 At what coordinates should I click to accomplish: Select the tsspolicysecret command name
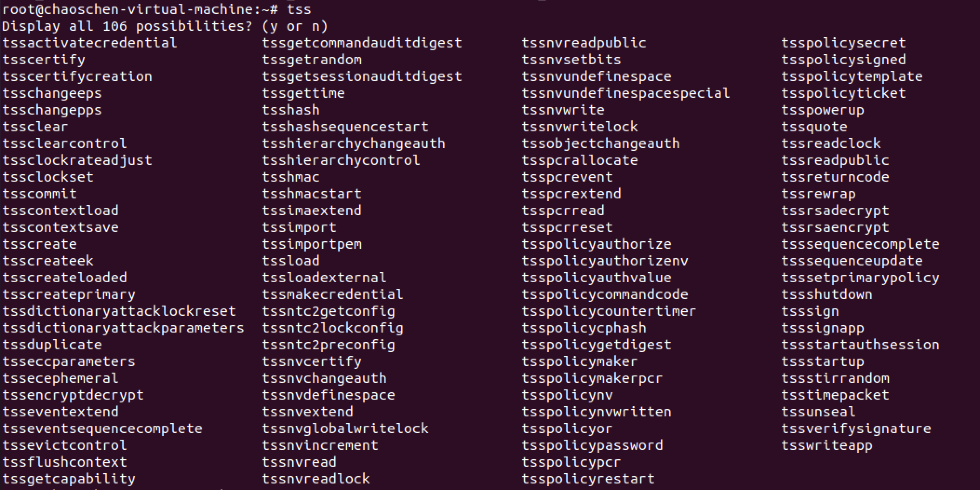click(x=844, y=43)
